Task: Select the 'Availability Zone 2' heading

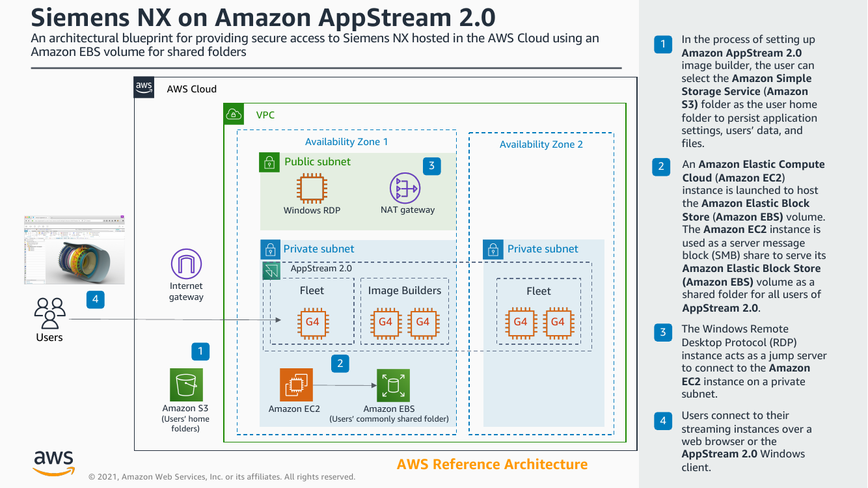Action: pos(541,144)
